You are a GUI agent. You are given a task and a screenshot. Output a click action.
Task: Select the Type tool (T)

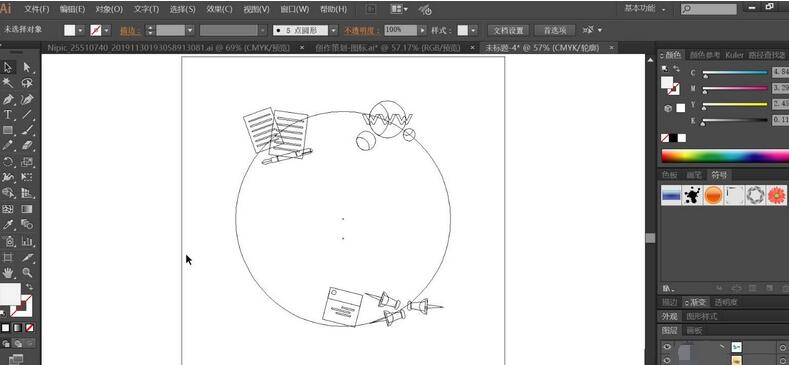[x=8, y=114]
